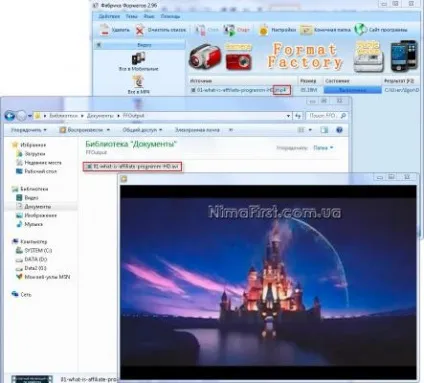
Task: Click the refresh icon beside address bar
Action: pyautogui.click(x=298, y=116)
